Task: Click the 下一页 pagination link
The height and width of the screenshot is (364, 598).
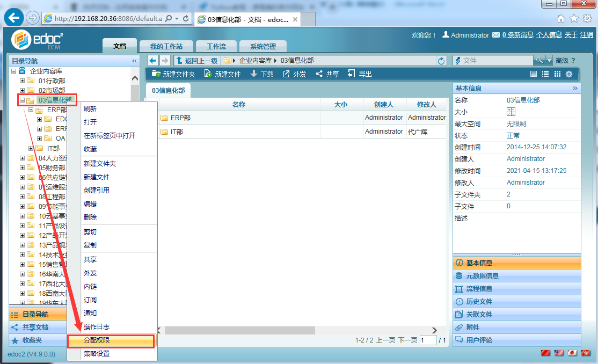Action: (x=407, y=340)
